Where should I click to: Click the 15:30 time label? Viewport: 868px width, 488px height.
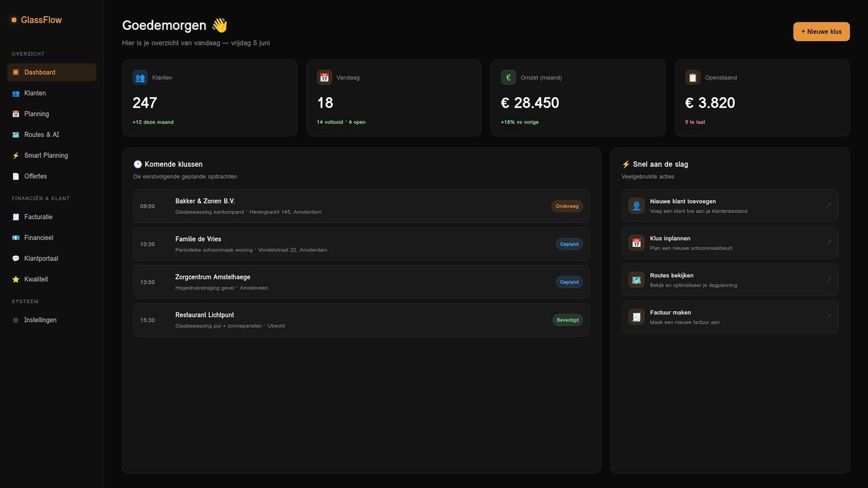pos(147,320)
